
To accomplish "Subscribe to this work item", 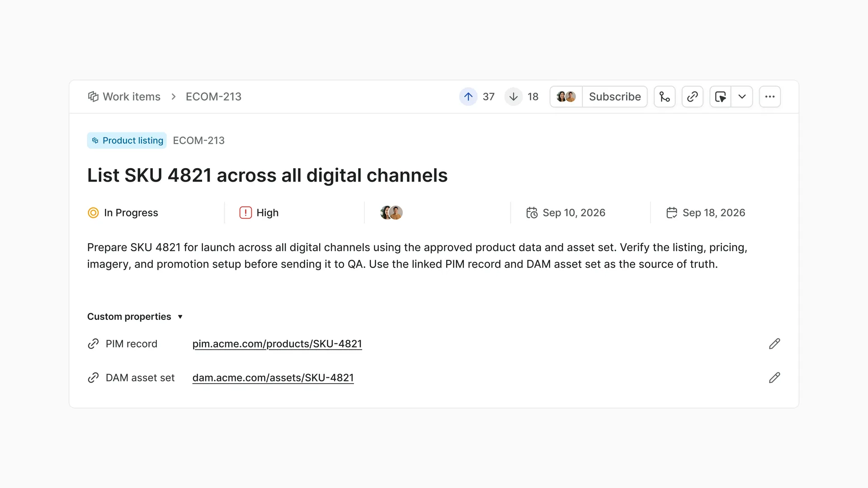I will (615, 97).
